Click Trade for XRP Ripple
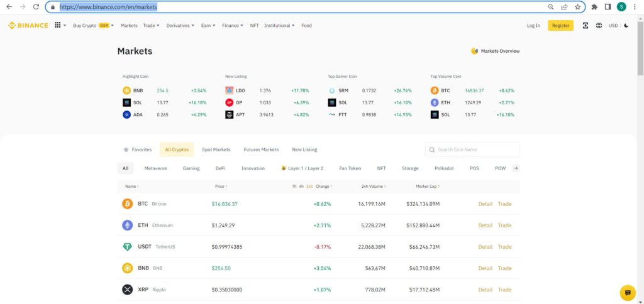 (505, 290)
